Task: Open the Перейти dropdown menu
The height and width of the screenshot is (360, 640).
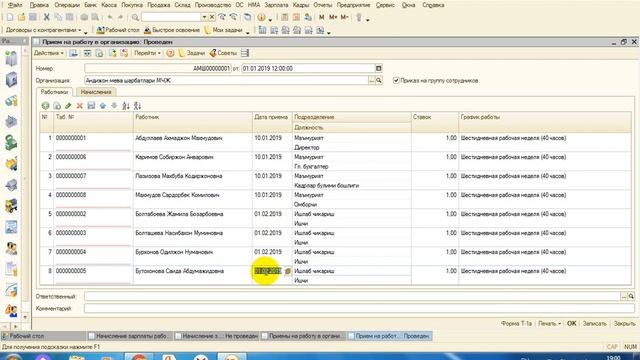Action: coord(147,53)
